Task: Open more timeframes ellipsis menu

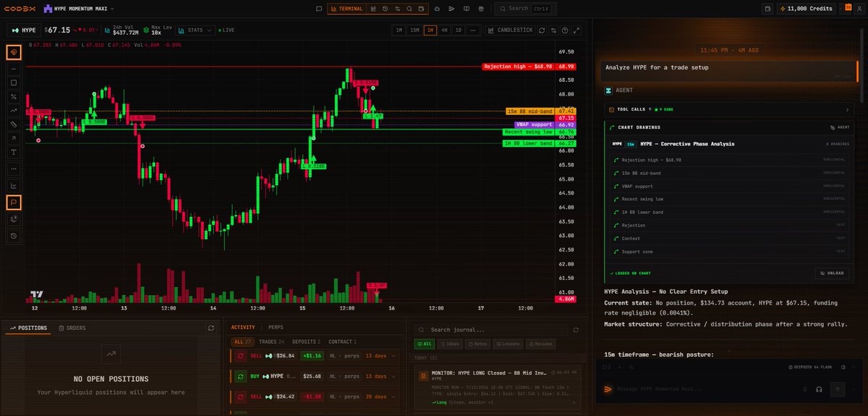Action: (x=472, y=30)
